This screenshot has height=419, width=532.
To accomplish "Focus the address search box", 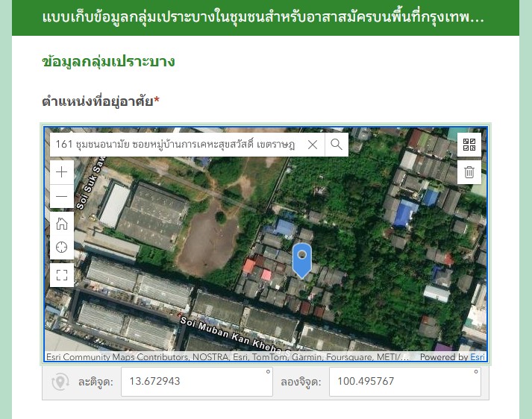I will coord(175,145).
